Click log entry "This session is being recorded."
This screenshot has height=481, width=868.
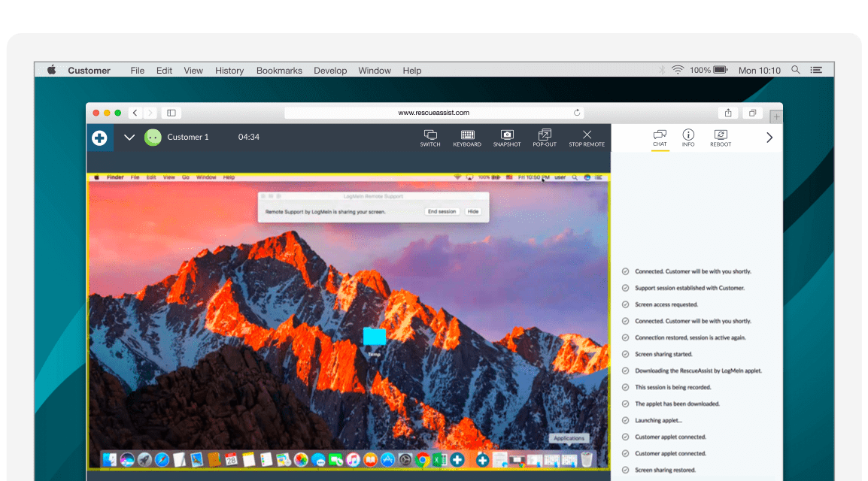673,388
